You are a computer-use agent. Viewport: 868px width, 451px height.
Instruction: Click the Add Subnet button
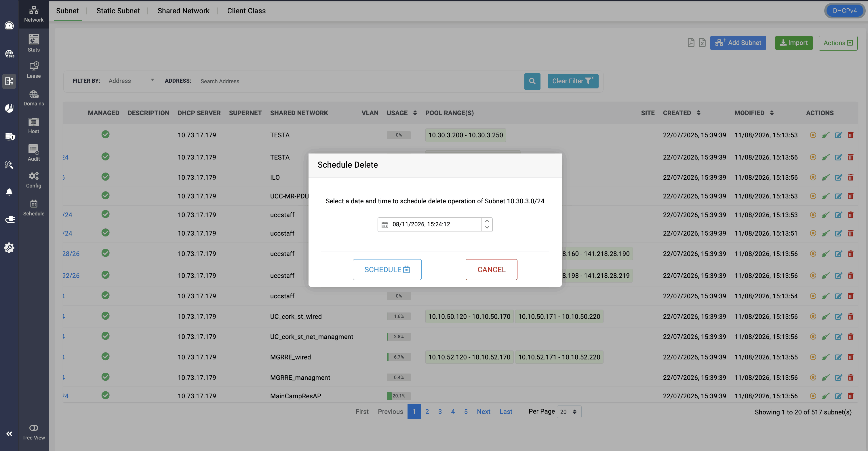tap(738, 43)
